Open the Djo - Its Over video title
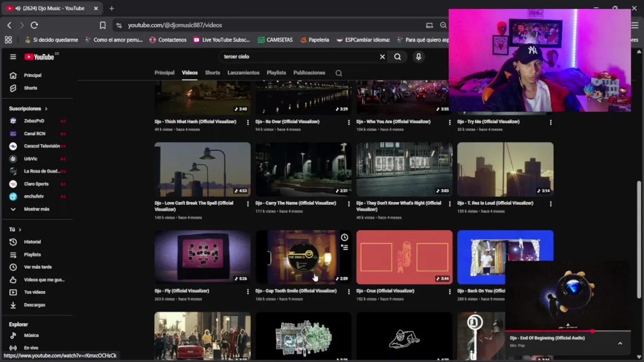Screen dimensions: 644x362 pos(287,122)
